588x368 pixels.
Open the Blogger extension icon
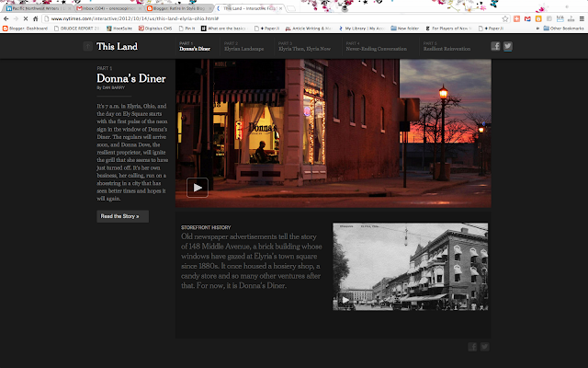pyautogui.click(x=538, y=18)
